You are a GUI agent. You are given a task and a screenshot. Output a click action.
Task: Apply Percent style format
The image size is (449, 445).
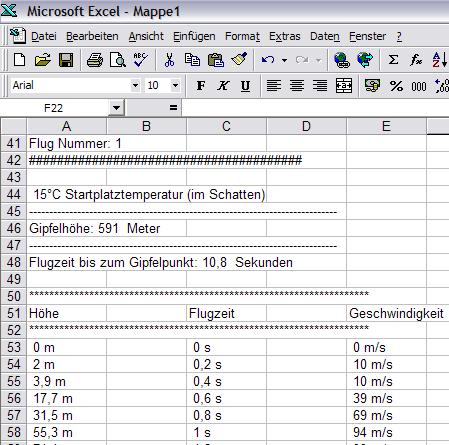396,86
